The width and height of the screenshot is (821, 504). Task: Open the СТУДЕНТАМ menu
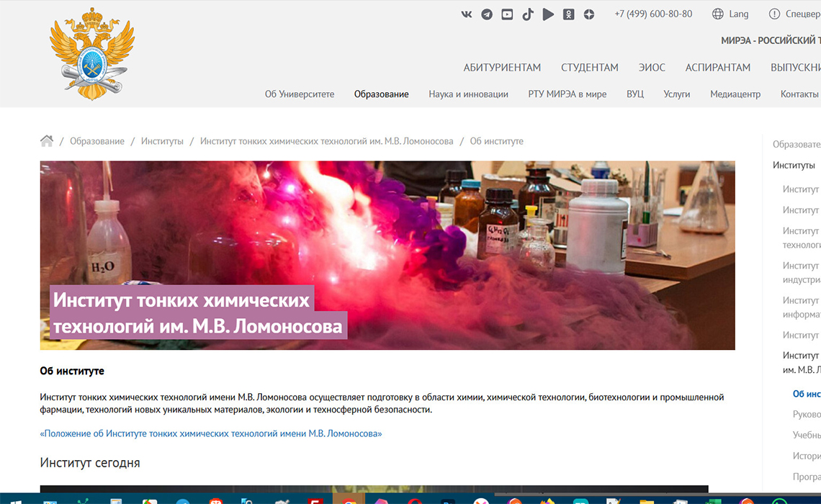point(590,68)
